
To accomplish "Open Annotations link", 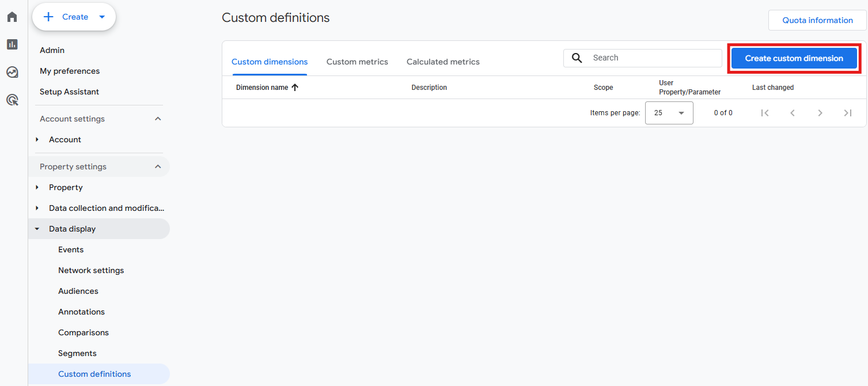I will click(81, 312).
